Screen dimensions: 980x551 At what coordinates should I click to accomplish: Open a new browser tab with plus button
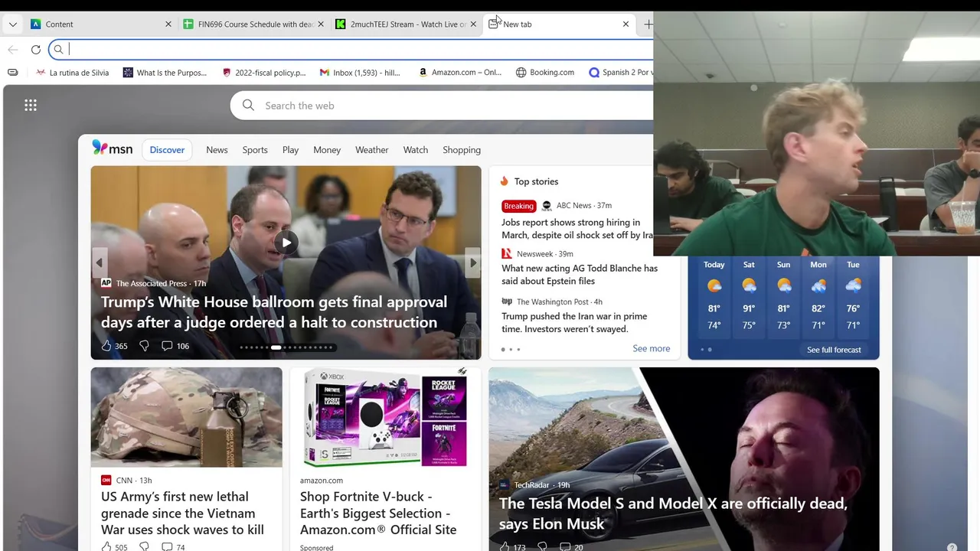648,24
